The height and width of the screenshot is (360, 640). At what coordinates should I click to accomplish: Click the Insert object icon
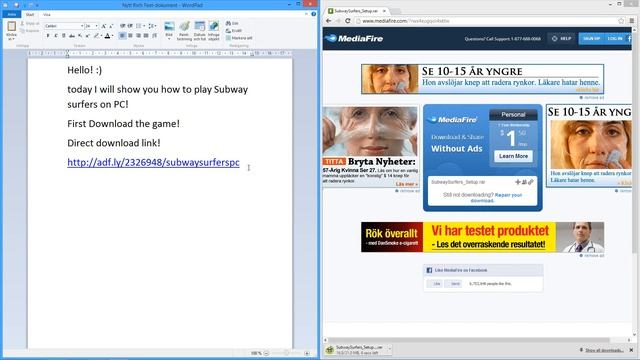pyautogui.click(x=213, y=27)
